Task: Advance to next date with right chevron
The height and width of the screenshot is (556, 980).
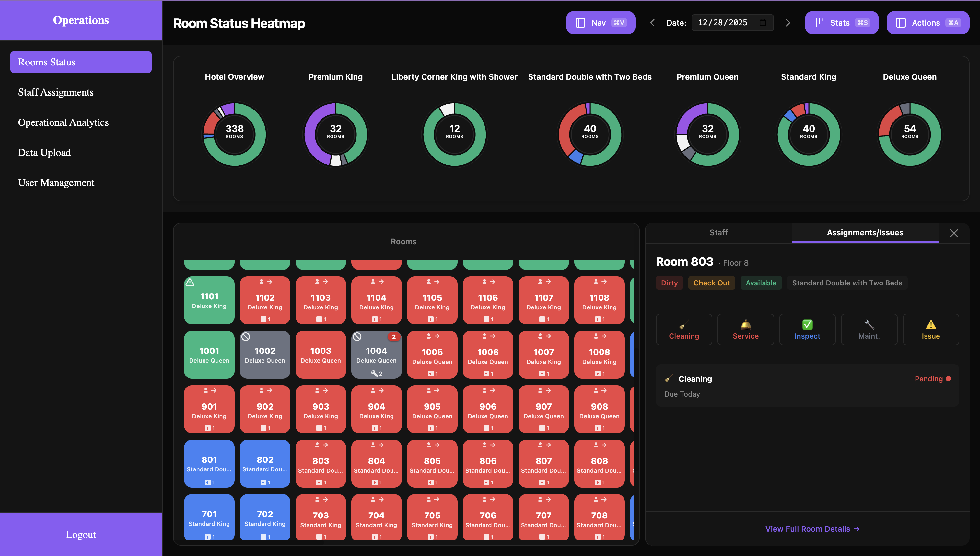Action: pos(788,23)
